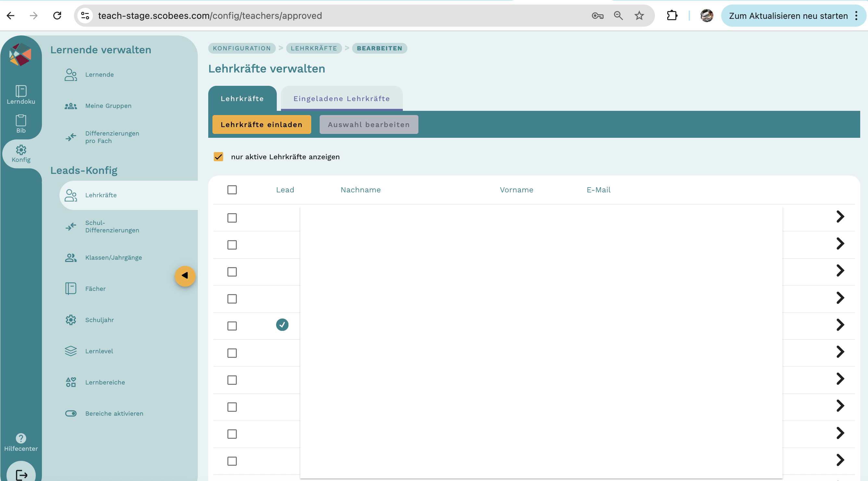Sort by the Nachname column header
868x481 pixels.
360,190
